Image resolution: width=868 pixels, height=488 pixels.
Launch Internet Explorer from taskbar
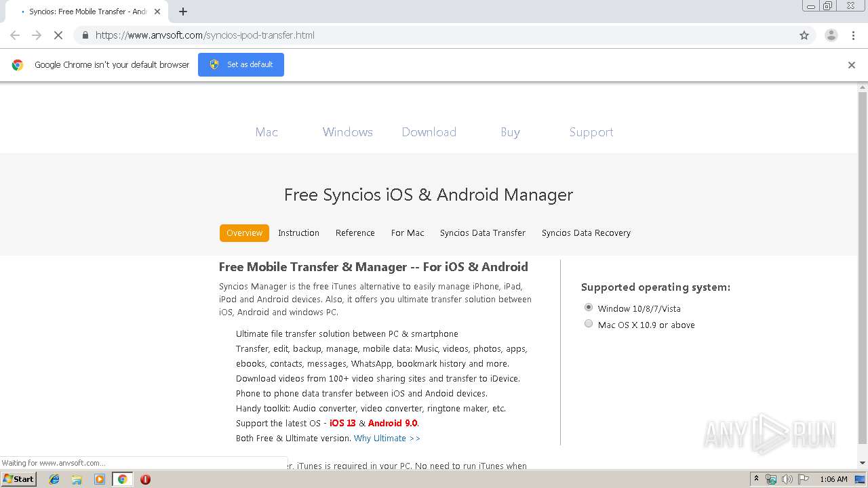54,479
